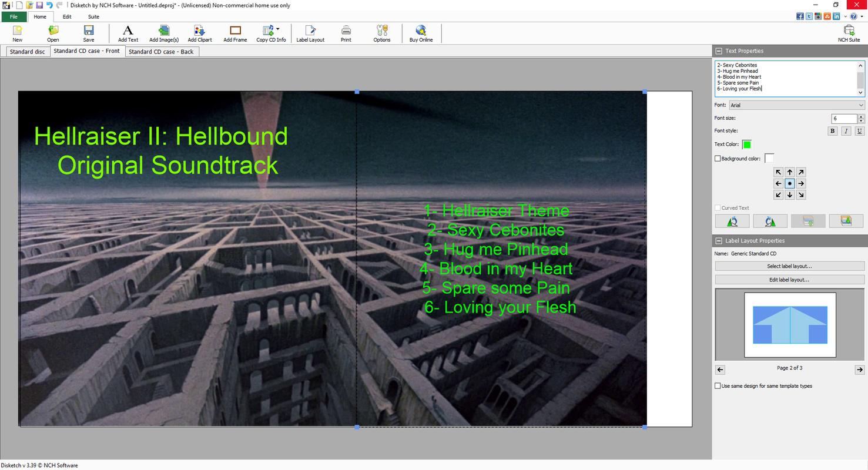This screenshot has height=470, width=868.
Task: Share on Twitter
Action: pyautogui.click(x=809, y=16)
